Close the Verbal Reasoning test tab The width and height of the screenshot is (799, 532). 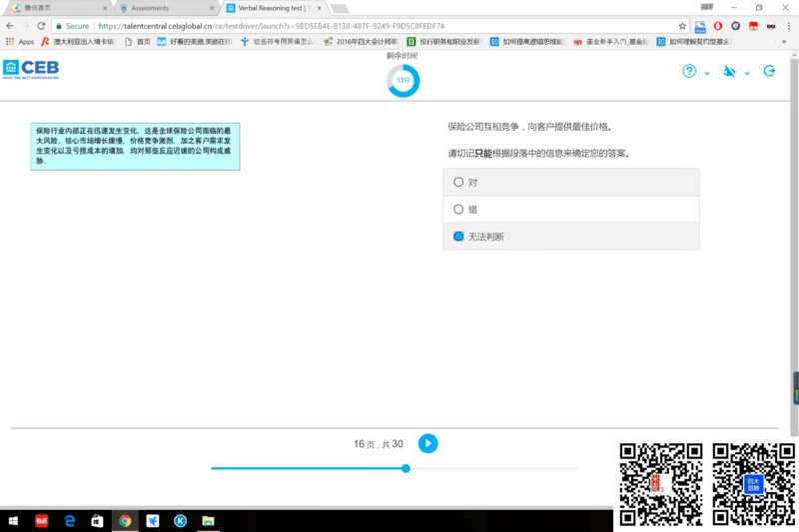pyautogui.click(x=319, y=8)
